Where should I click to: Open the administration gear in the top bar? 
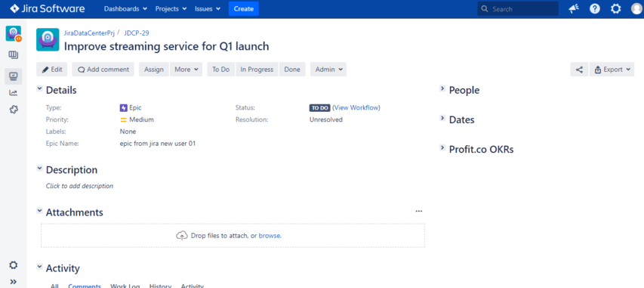tap(615, 8)
